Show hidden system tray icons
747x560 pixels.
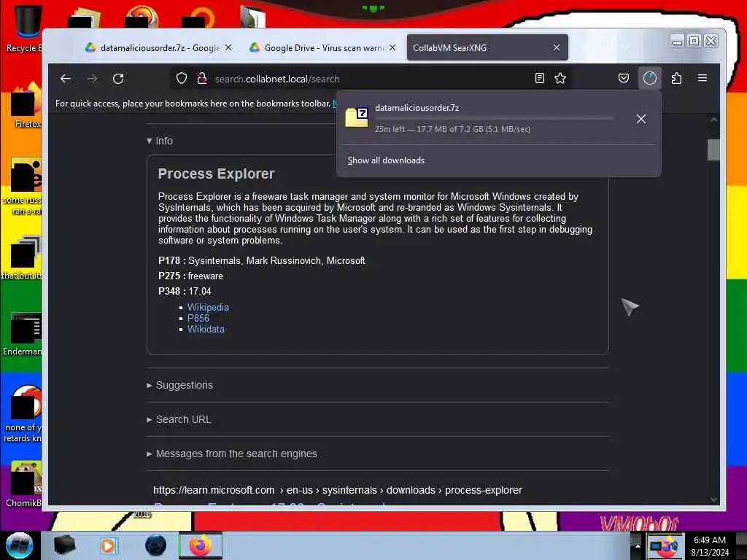[x=638, y=545]
